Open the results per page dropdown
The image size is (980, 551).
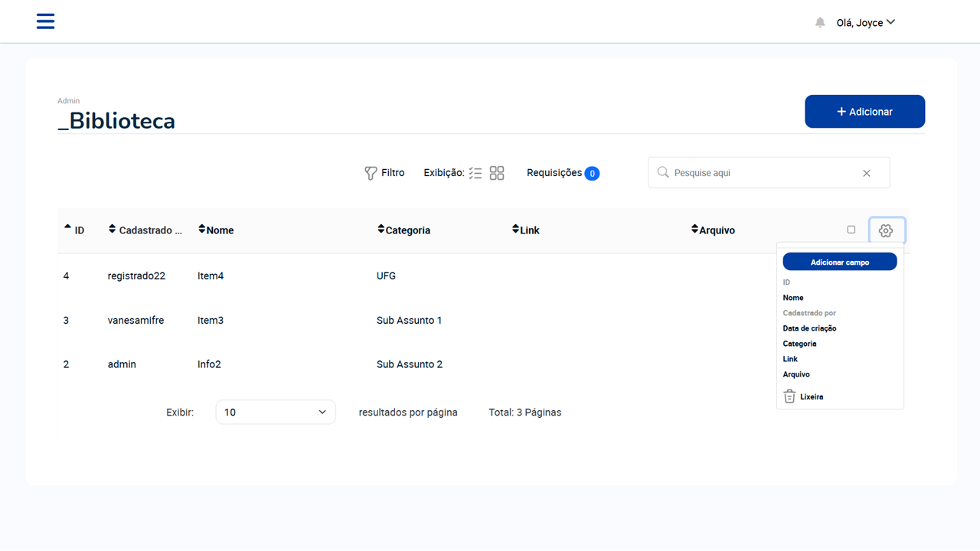(276, 412)
